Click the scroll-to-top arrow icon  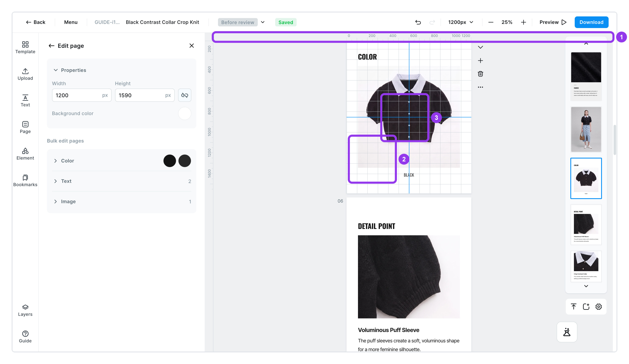[x=573, y=306]
